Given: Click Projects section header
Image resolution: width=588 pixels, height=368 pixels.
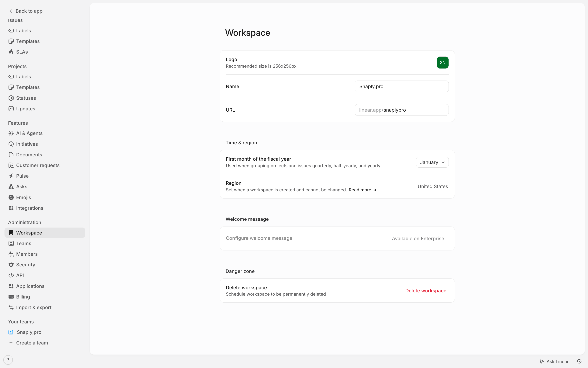Looking at the screenshot, I should [x=17, y=66].
